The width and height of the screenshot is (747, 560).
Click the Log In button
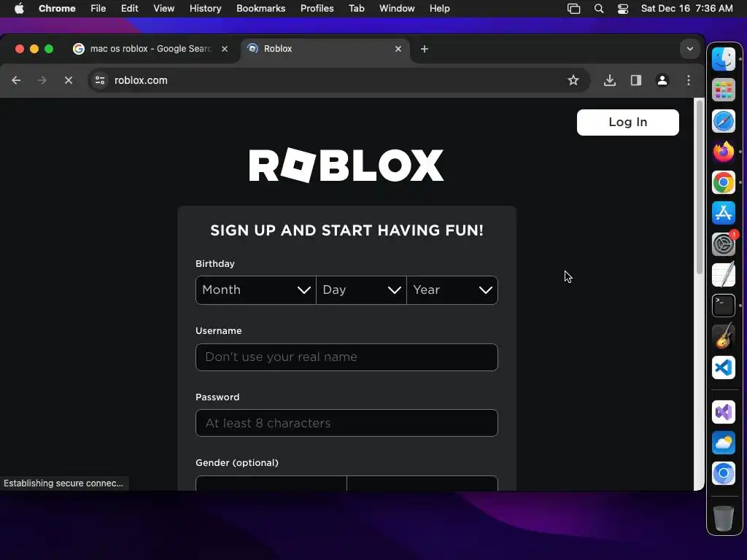[x=627, y=122]
